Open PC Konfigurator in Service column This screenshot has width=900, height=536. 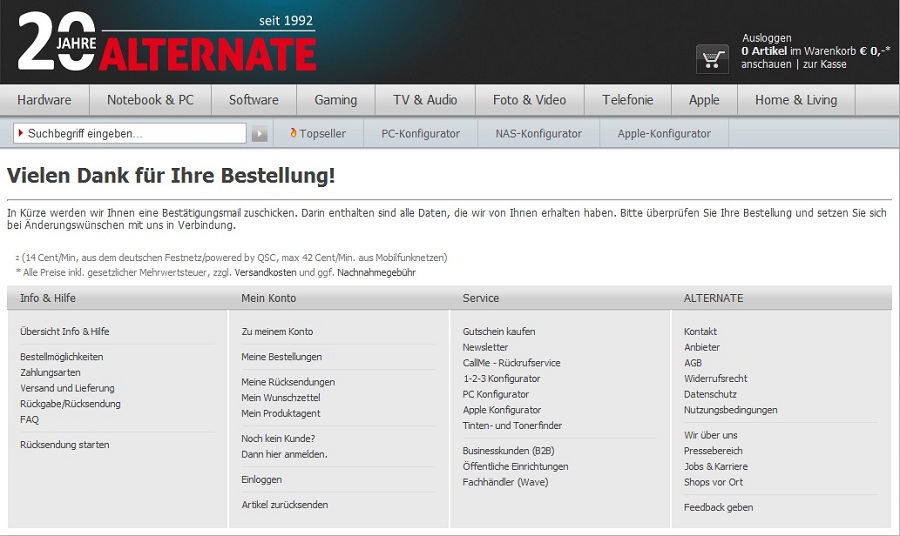[x=495, y=394]
